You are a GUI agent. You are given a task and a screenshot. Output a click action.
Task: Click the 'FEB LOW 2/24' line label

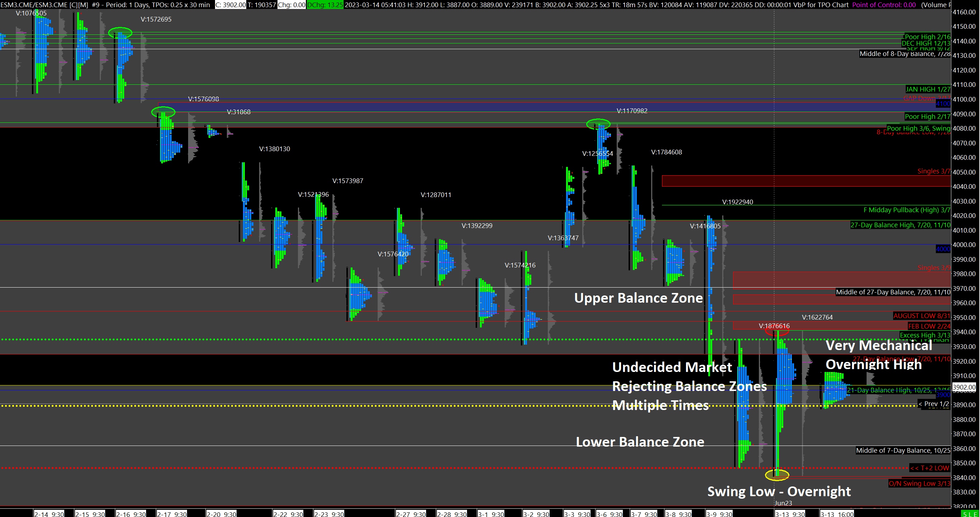click(x=929, y=326)
